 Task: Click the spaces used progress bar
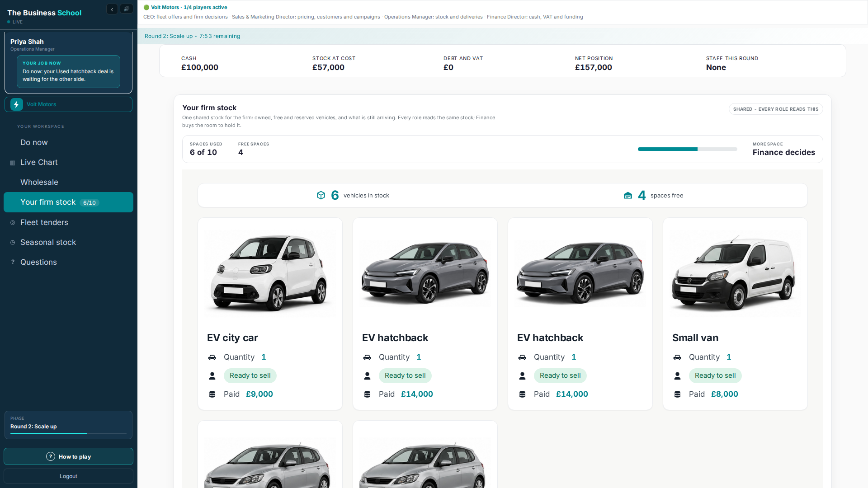tap(687, 149)
